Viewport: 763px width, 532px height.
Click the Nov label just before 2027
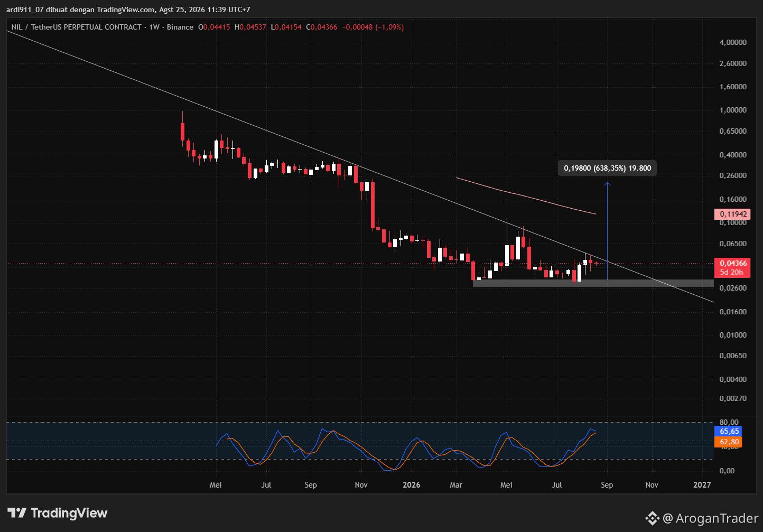click(x=652, y=484)
